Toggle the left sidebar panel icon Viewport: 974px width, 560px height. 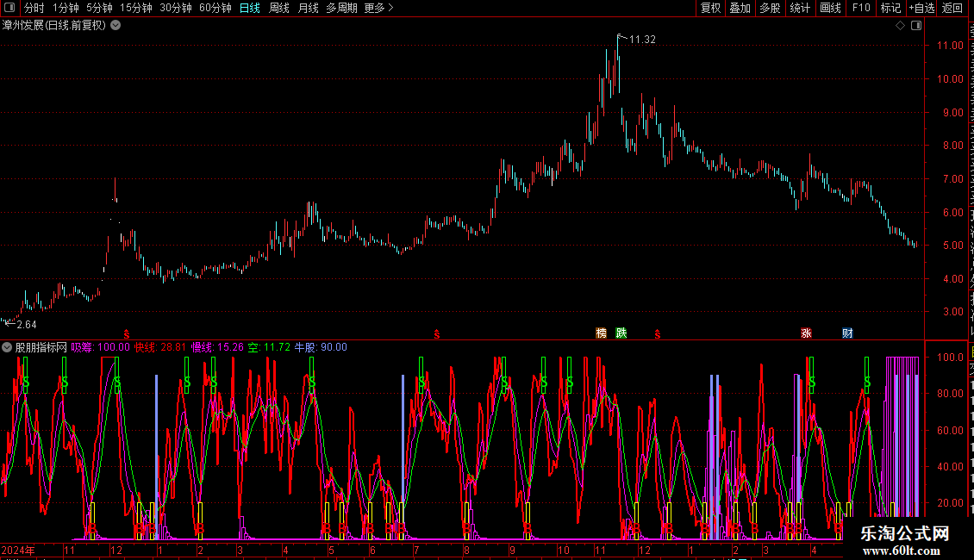tap(9, 8)
